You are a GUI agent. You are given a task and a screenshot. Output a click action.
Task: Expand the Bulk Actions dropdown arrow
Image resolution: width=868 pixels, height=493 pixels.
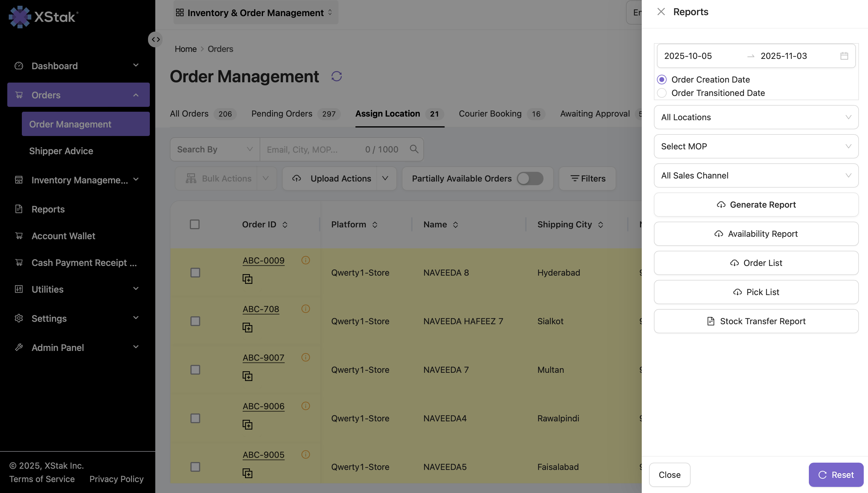[266, 178]
